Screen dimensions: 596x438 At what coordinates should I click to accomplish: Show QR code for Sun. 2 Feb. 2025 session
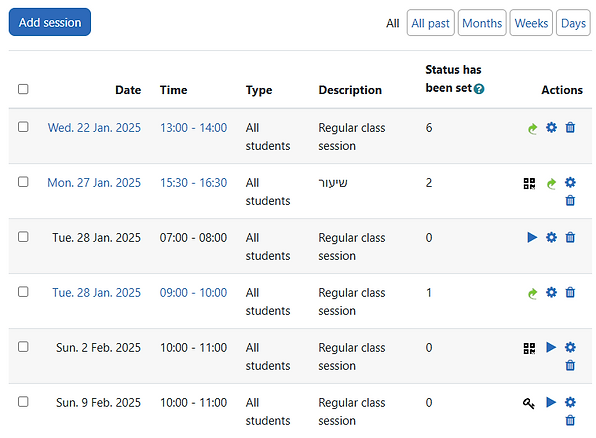click(529, 348)
